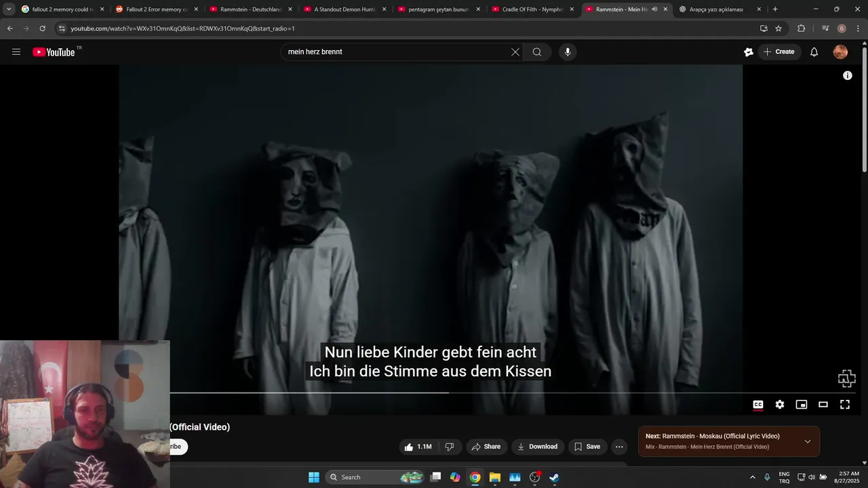The width and height of the screenshot is (868, 488).
Task: Bookmark this page with the star icon
Action: coord(778,28)
